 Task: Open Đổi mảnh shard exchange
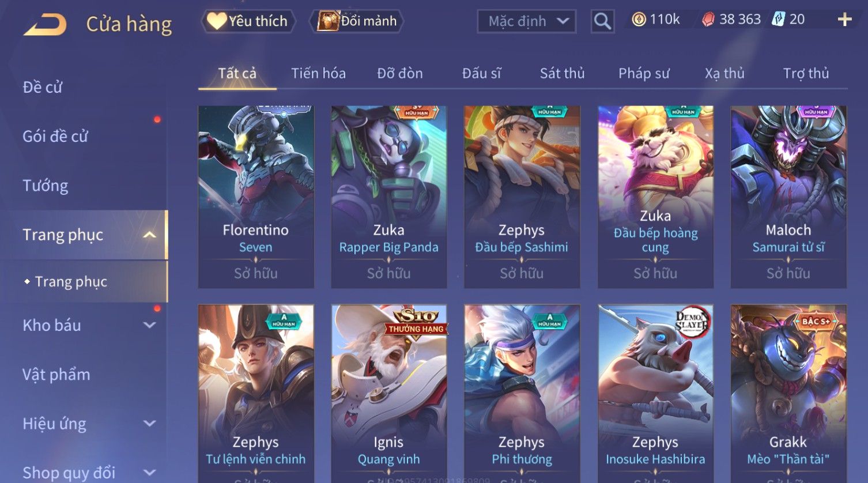pyautogui.click(x=357, y=21)
